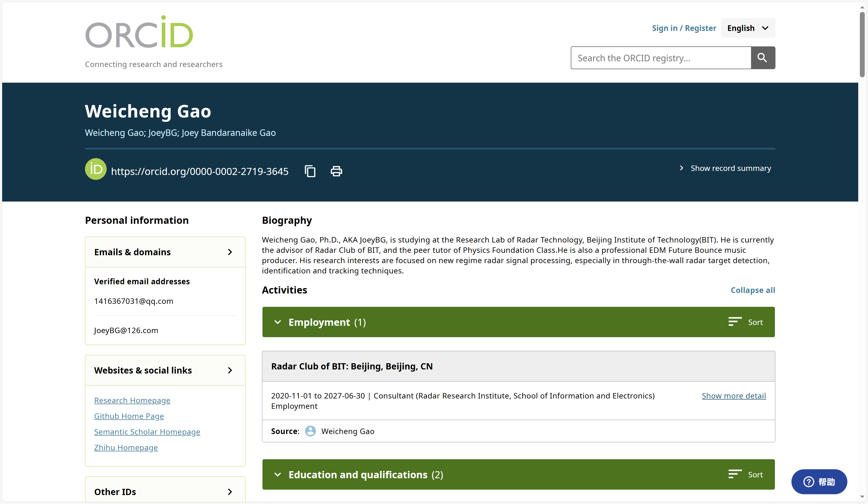Visit the Zhihu Homepage link
The image size is (868, 504).
pyautogui.click(x=125, y=447)
